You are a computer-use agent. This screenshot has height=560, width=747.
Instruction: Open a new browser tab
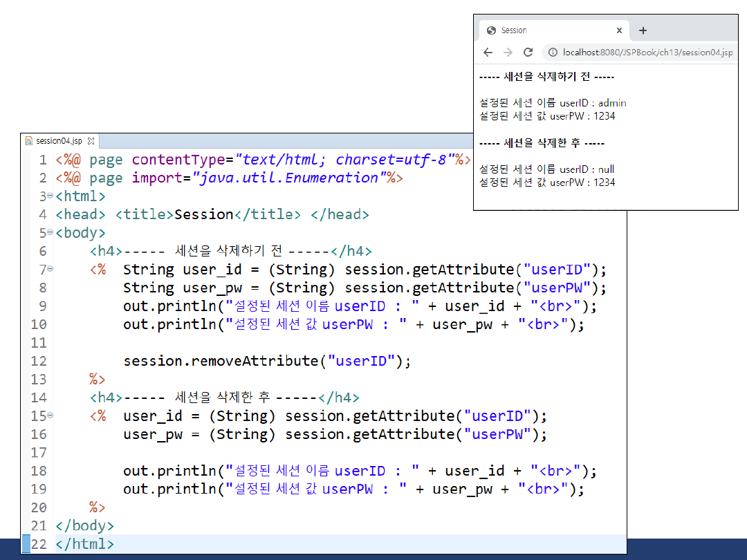(x=643, y=30)
